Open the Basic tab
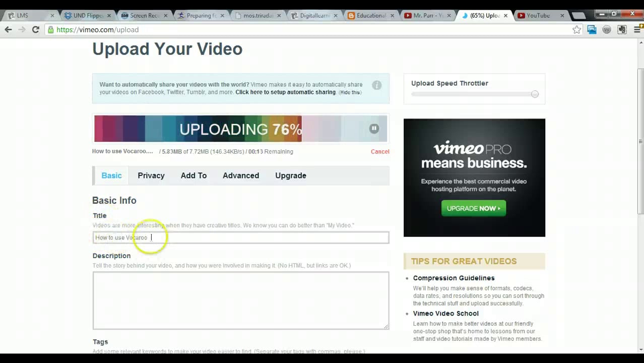The image size is (644, 363). coord(111,175)
